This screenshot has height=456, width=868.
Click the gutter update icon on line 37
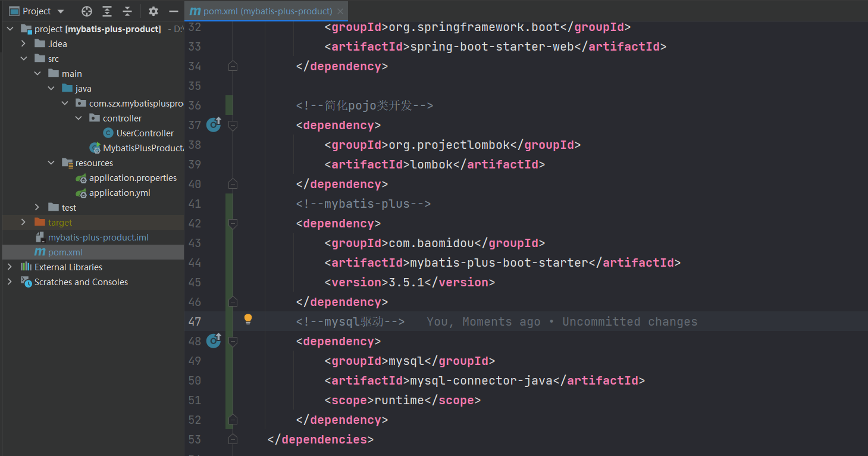click(214, 124)
